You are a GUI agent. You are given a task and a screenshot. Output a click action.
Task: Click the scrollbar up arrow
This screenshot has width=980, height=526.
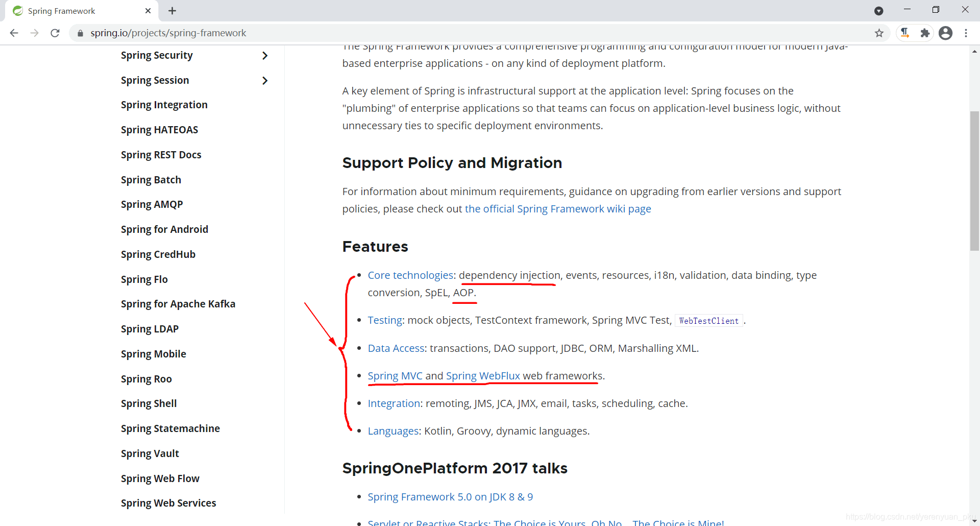[974, 51]
